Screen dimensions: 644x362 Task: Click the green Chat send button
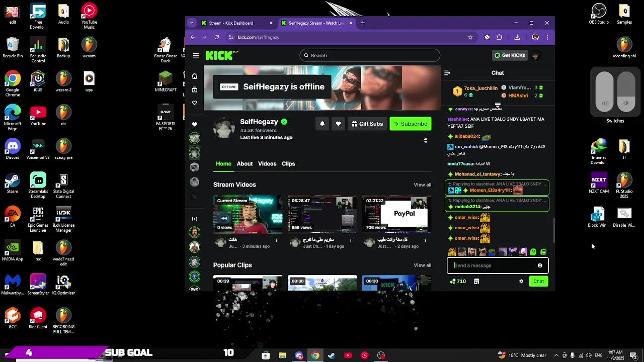(539, 282)
